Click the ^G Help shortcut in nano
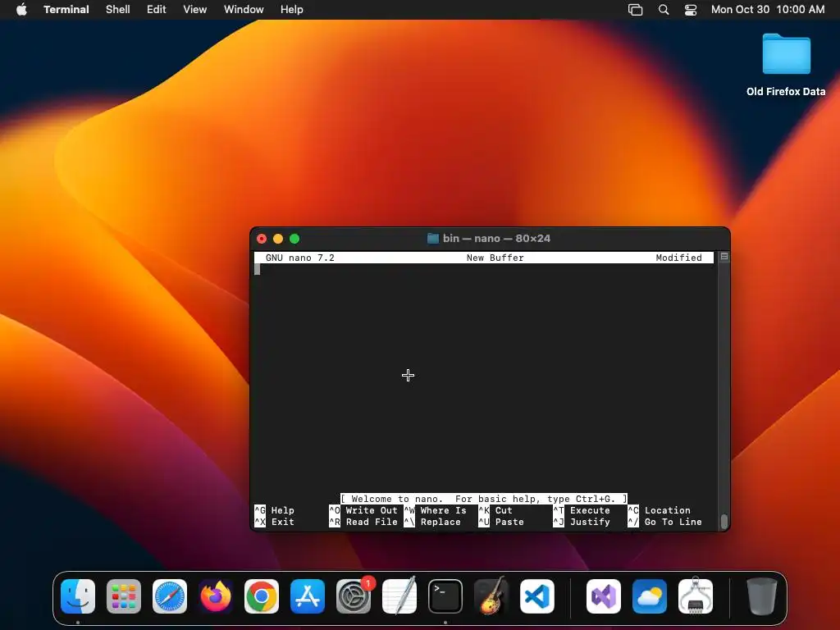Screen dimensions: 840x630 click(x=274, y=510)
